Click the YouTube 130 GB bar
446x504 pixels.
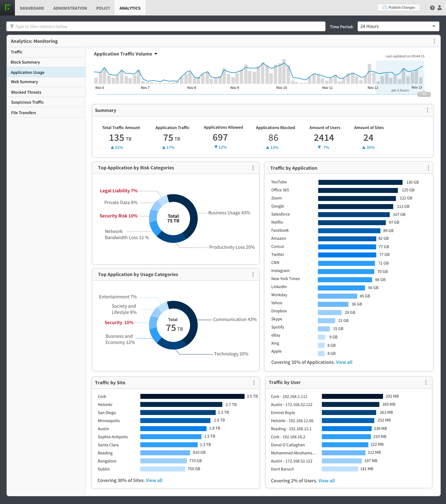(x=360, y=182)
